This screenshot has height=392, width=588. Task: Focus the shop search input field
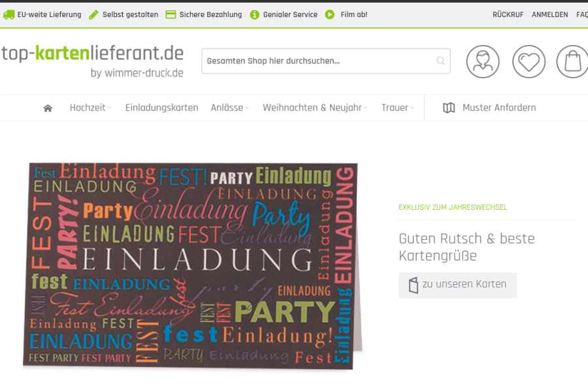(319, 61)
